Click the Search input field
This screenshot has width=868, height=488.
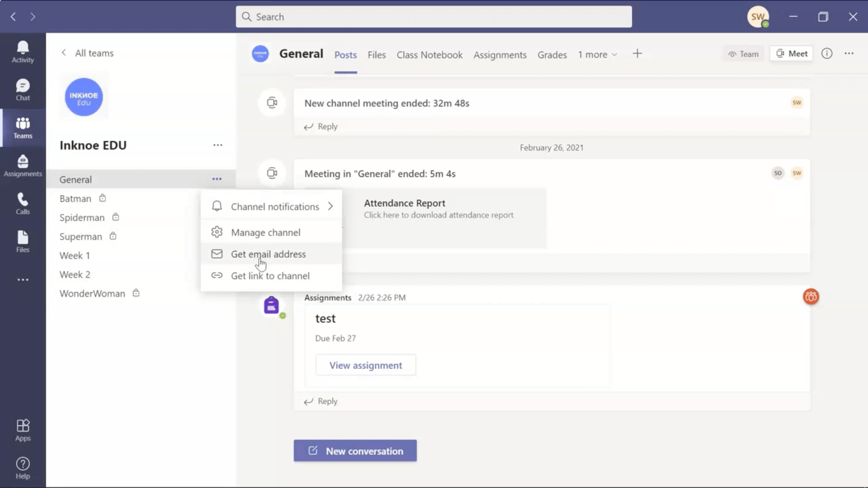[x=434, y=17]
